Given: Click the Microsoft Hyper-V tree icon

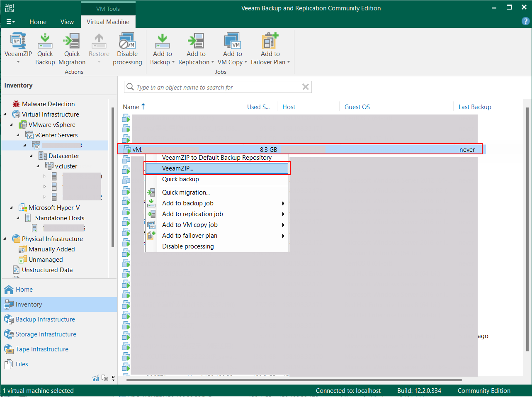Looking at the screenshot, I should tap(23, 207).
